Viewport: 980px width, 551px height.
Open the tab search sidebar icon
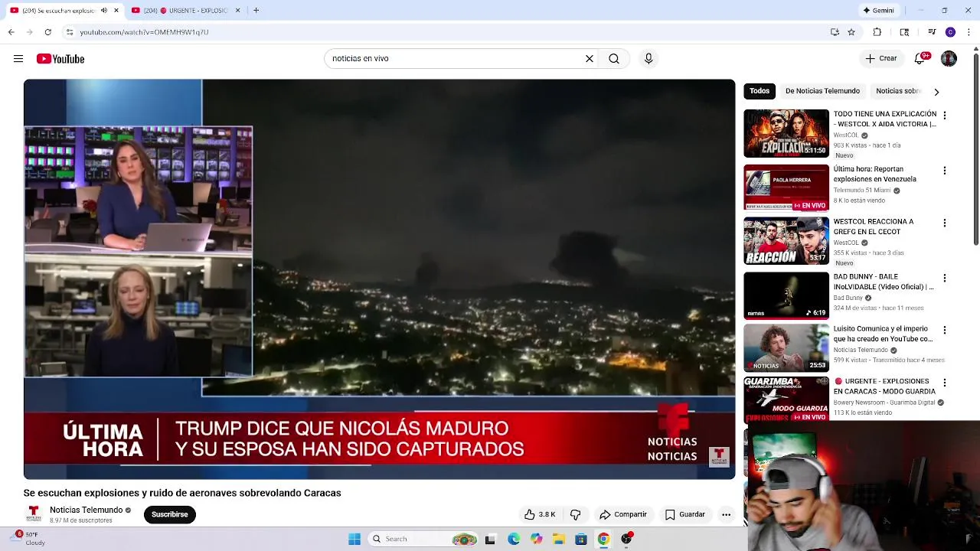[x=904, y=32]
